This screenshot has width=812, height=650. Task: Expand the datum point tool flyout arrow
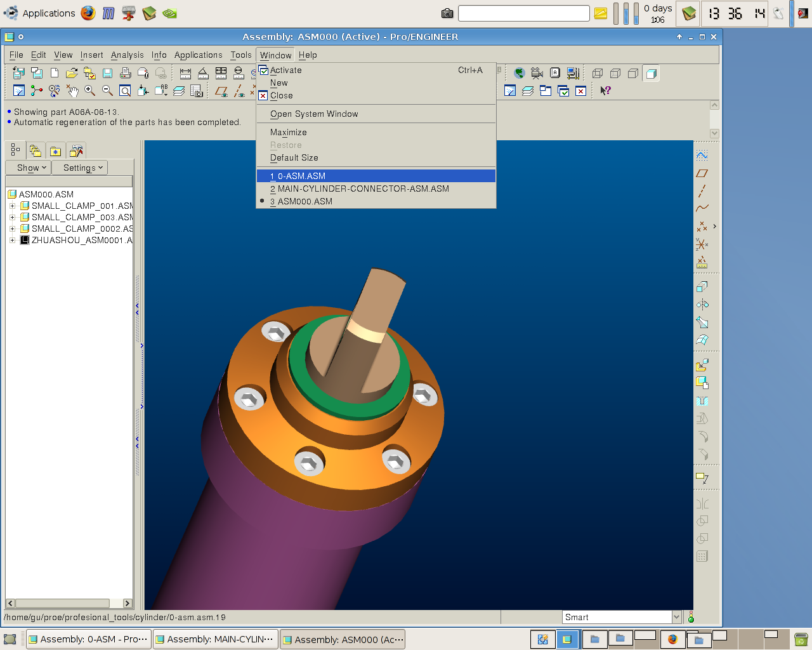[714, 226]
